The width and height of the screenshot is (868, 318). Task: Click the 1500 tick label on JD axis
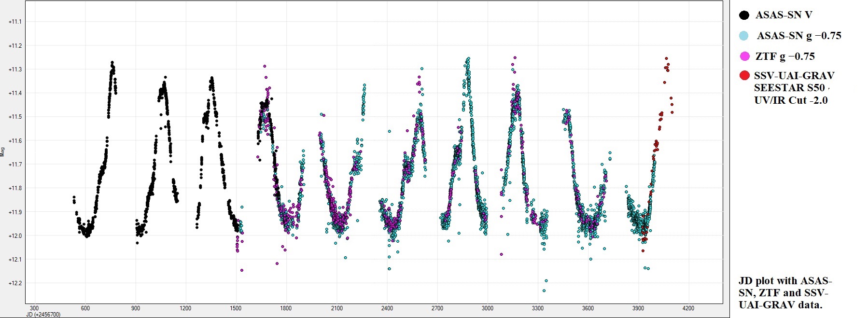(x=236, y=308)
